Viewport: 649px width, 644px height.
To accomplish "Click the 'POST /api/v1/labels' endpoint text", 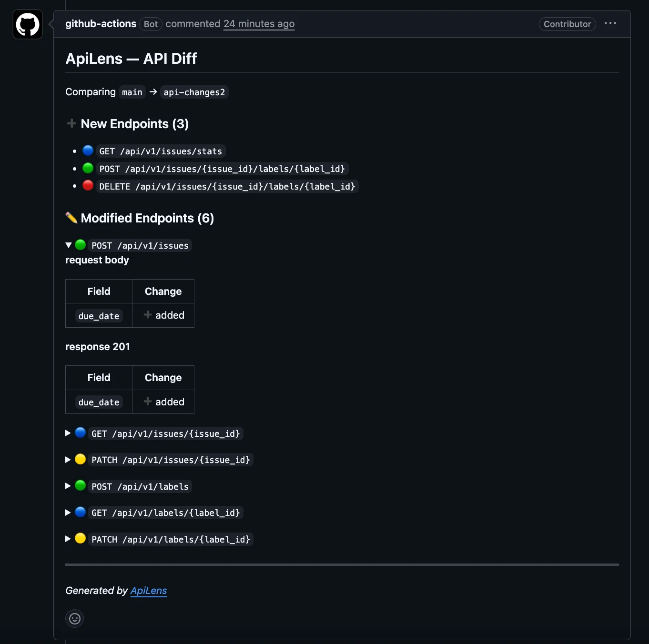I will pos(140,486).
